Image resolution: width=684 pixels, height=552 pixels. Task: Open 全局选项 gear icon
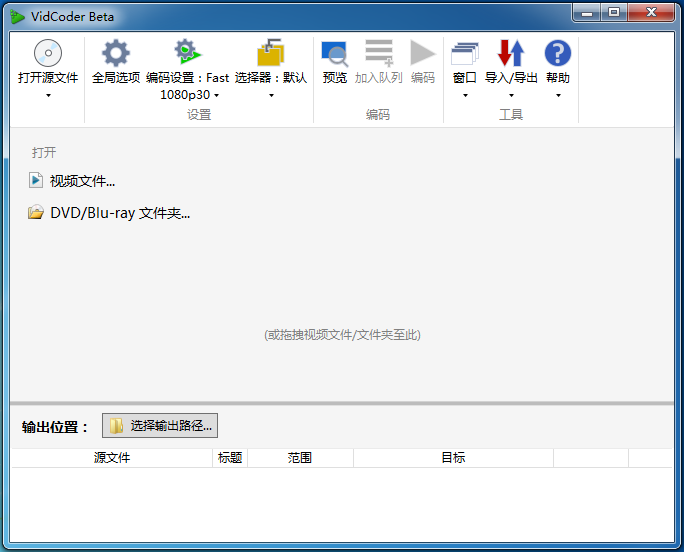116,53
